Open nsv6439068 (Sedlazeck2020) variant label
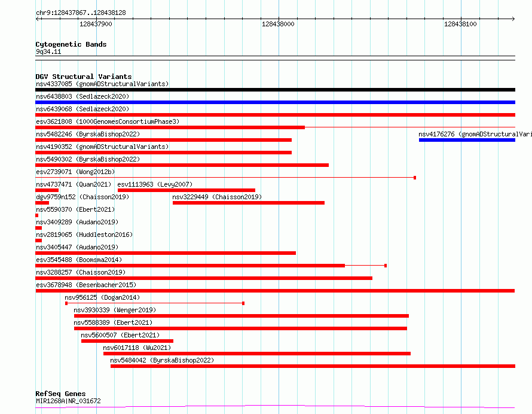 click(82, 109)
